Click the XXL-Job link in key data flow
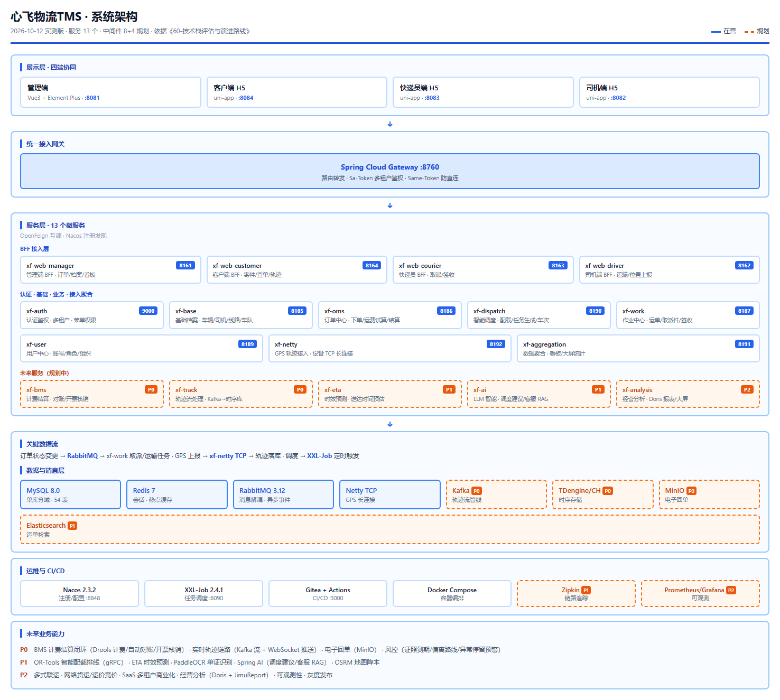The height and width of the screenshot is (700, 780). (x=320, y=456)
